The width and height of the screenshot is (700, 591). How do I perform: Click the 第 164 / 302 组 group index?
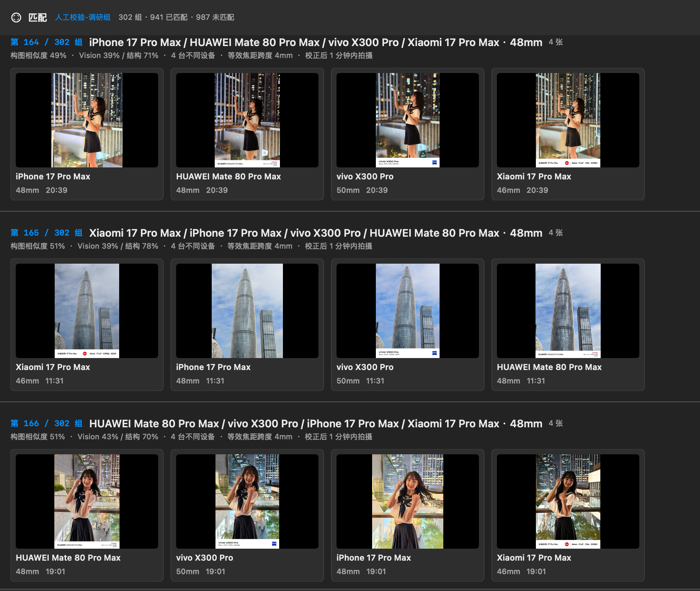pyautogui.click(x=46, y=42)
